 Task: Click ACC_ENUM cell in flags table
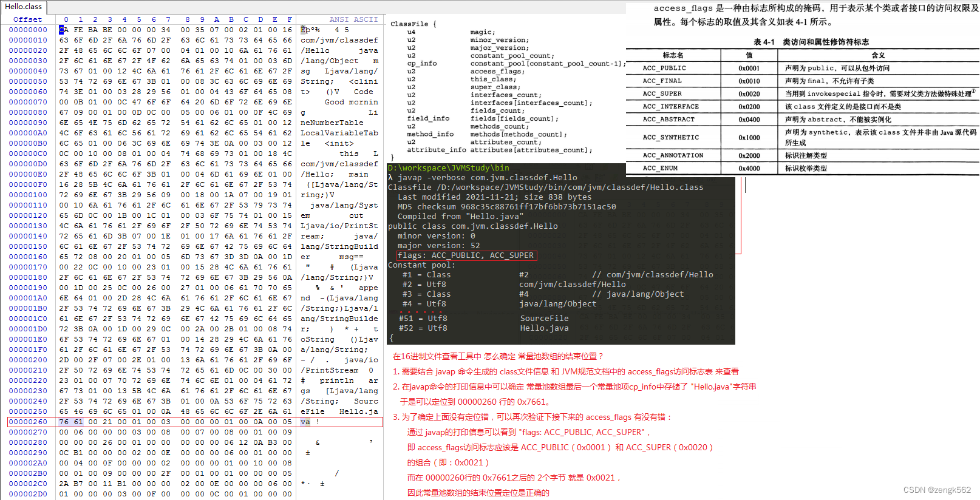pyautogui.click(x=660, y=169)
